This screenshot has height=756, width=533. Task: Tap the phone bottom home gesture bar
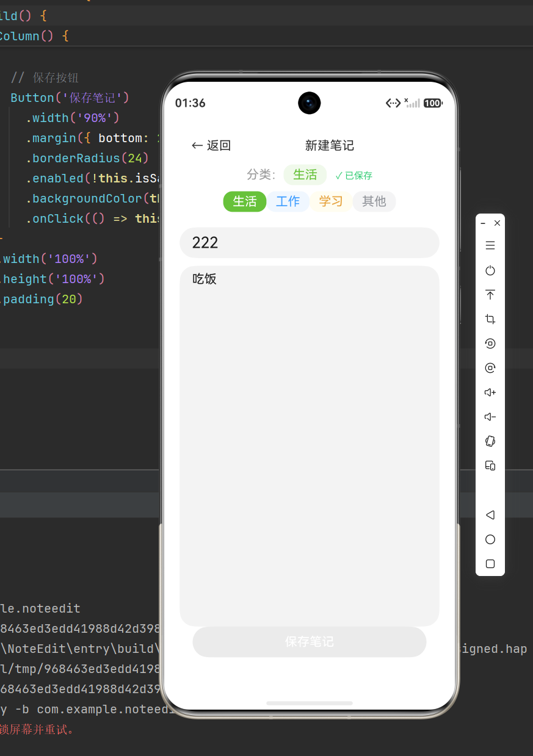pyautogui.click(x=310, y=704)
